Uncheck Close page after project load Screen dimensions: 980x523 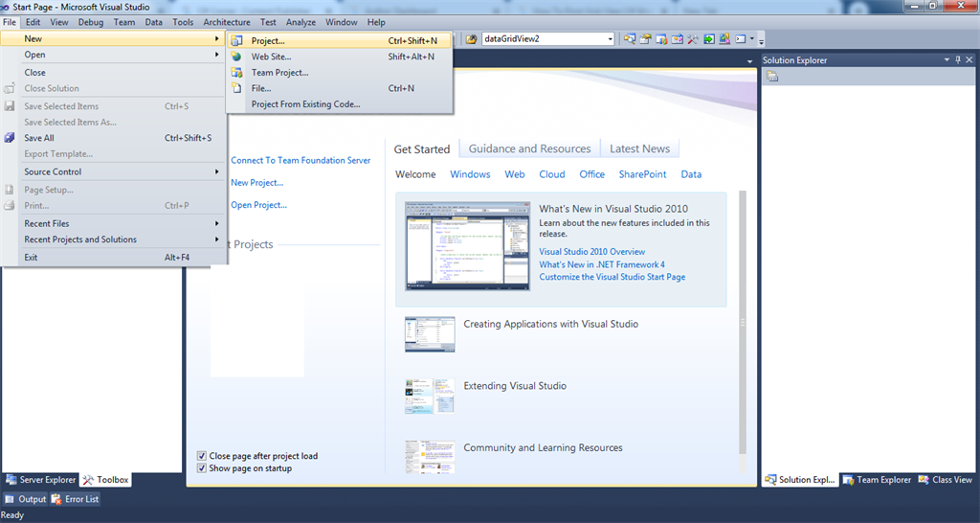[202, 456]
